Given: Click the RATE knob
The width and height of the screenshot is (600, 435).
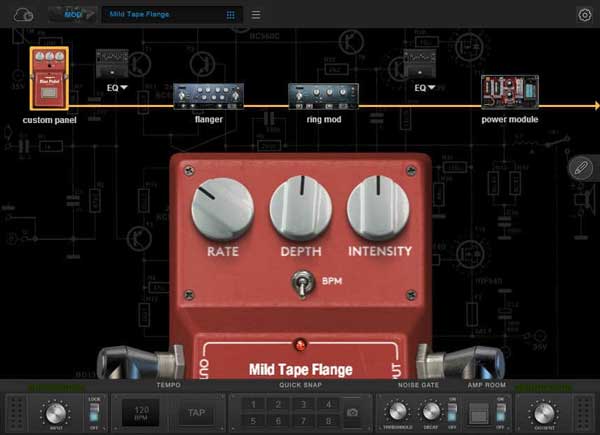Looking at the screenshot, I should point(223,209).
